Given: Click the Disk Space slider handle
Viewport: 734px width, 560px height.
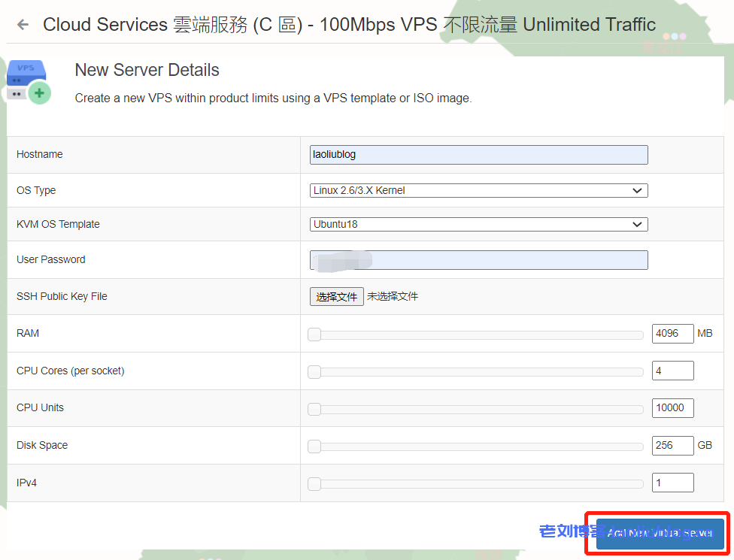Looking at the screenshot, I should (x=314, y=446).
